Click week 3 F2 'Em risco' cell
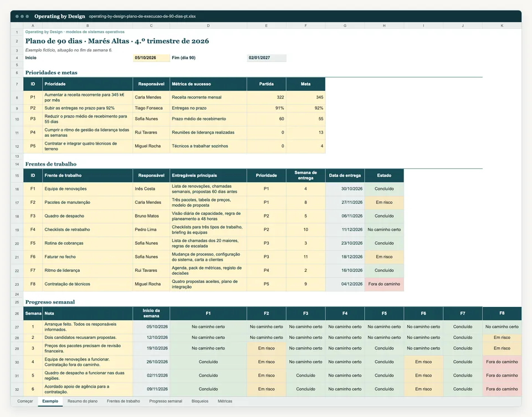 click(x=267, y=348)
